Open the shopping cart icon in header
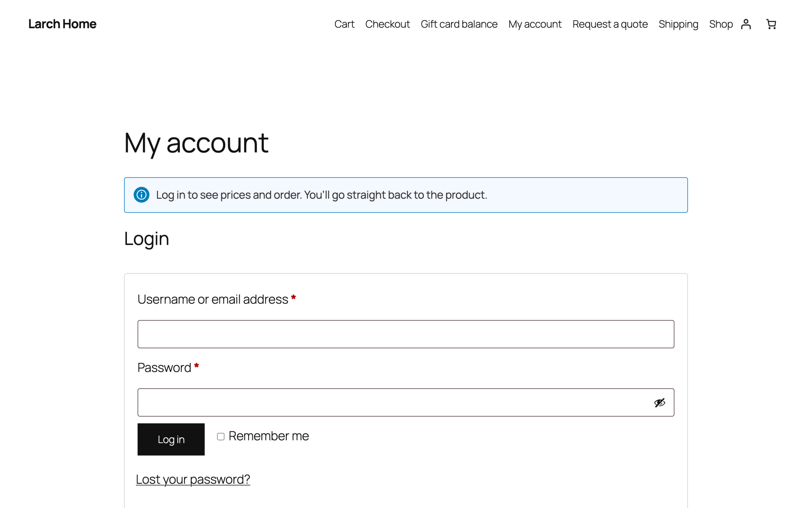This screenshot has width=812, height=508. [771, 24]
